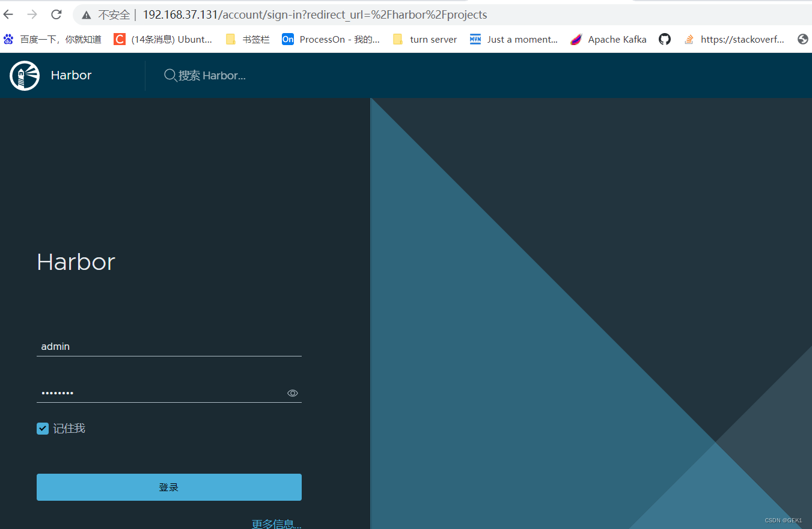Image resolution: width=812 pixels, height=529 pixels.
Task: Open the Apache Kafka bookmark
Action: tap(609, 39)
